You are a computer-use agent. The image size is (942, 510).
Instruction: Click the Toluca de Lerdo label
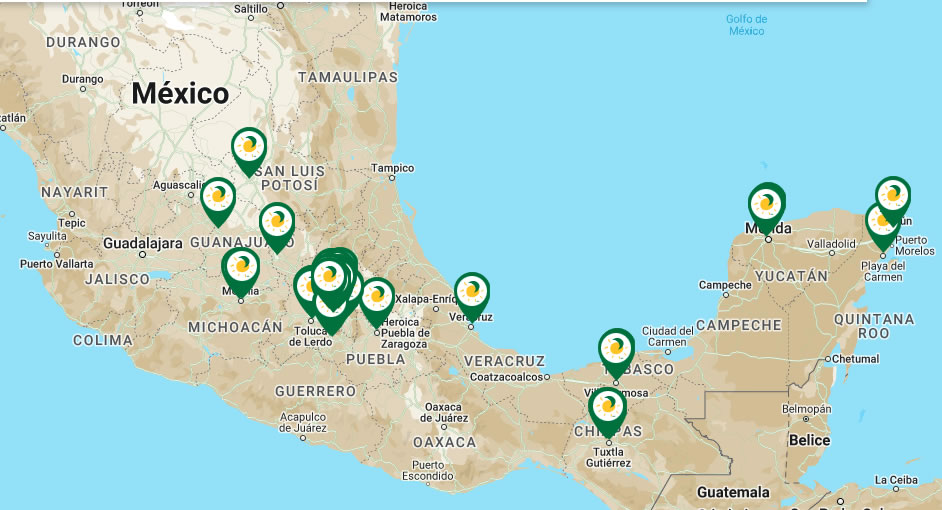(311, 336)
